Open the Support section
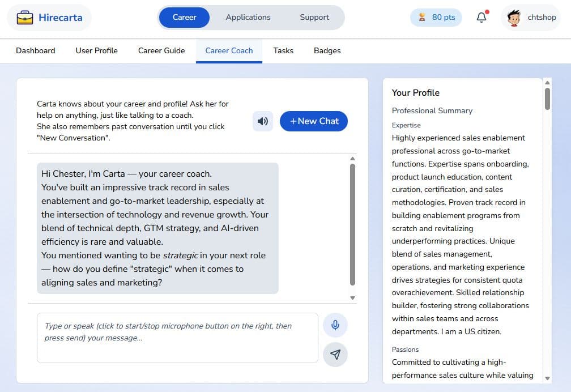Viewport: 571px width, 392px height. click(x=314, y=18)
